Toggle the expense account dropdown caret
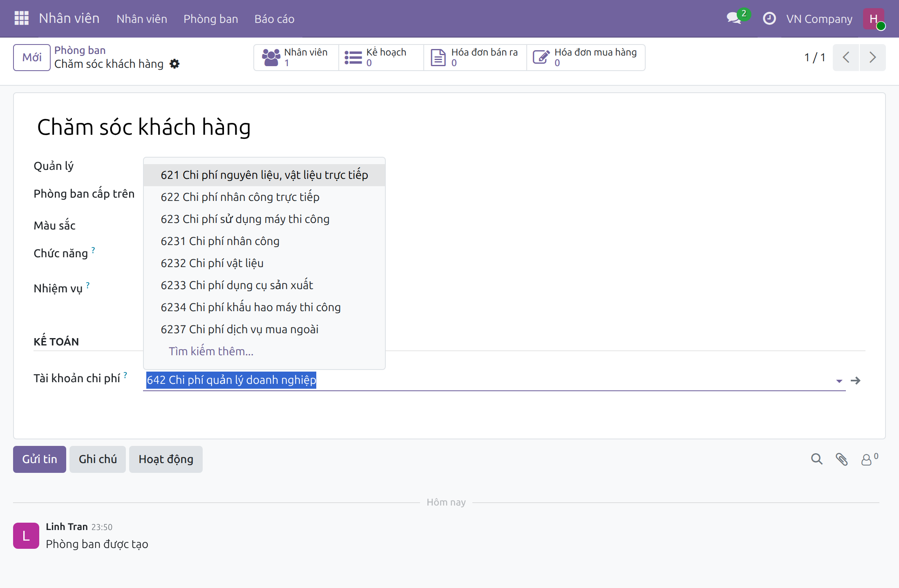The width and height of the screenshot is (899, 588). (x=839, y=381)
